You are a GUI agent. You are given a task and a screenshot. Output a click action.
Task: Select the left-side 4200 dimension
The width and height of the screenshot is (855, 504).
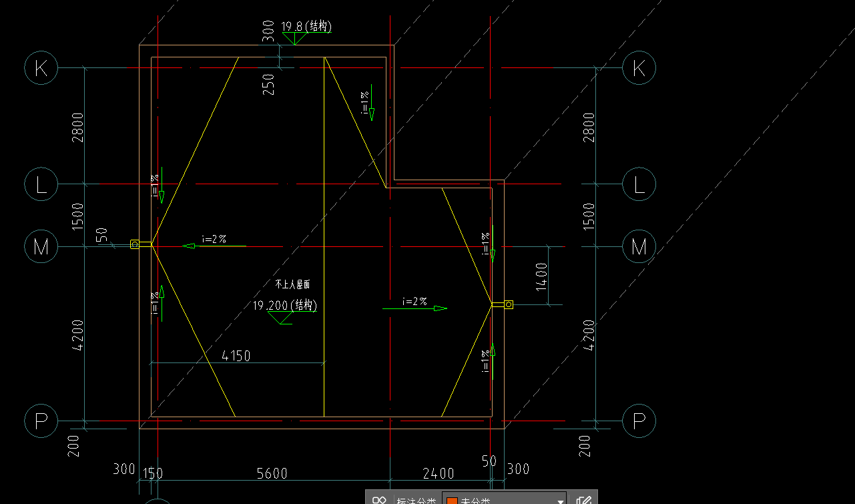[78, 335]
